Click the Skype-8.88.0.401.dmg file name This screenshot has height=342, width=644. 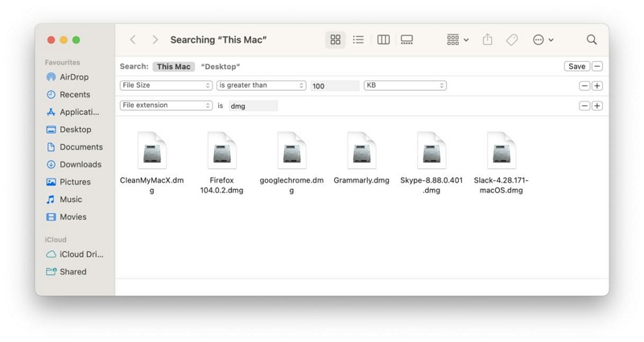pyautogui.click(x=431, y=185)
